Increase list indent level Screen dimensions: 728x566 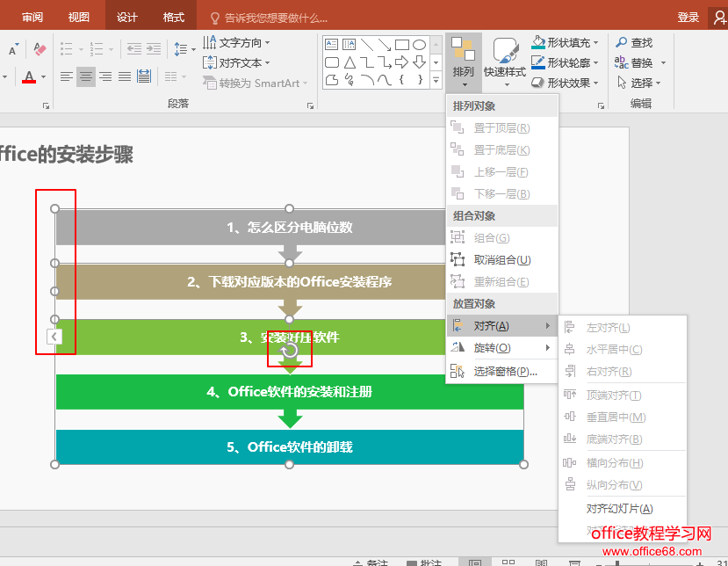click(x=154, y=49)
